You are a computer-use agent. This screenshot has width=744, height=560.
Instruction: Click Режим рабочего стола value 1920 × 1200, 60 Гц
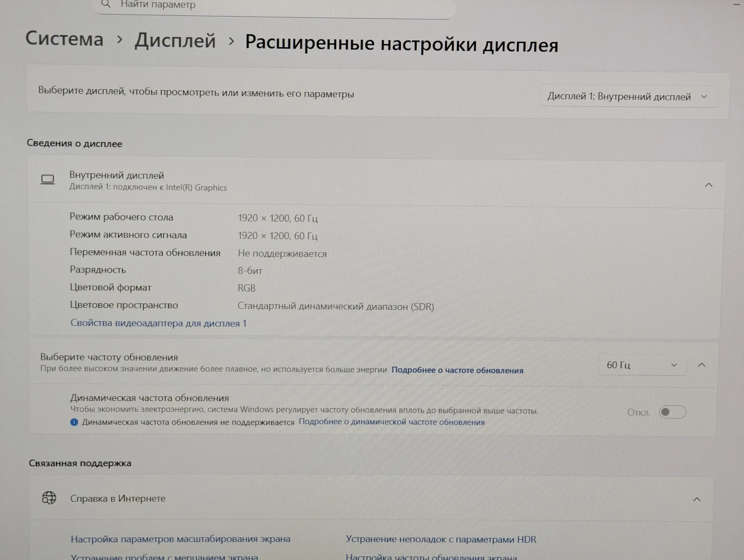pyautogui.click(x=278, y=218)
